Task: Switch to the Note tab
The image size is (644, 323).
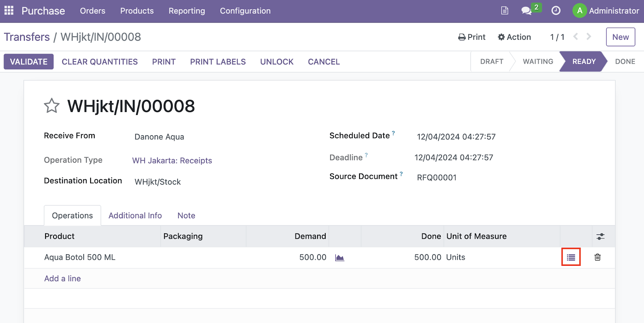Action: pyautogui.click(x=186, y=215)
